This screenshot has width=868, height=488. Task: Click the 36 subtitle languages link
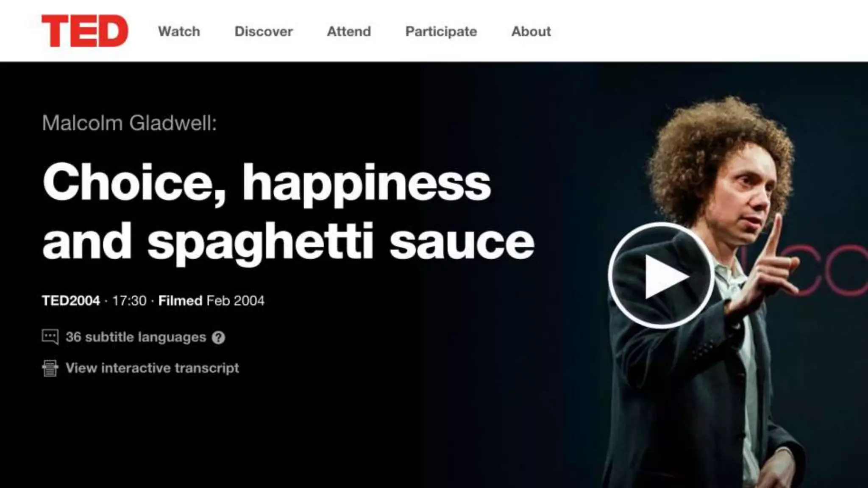tap(136, 337)
